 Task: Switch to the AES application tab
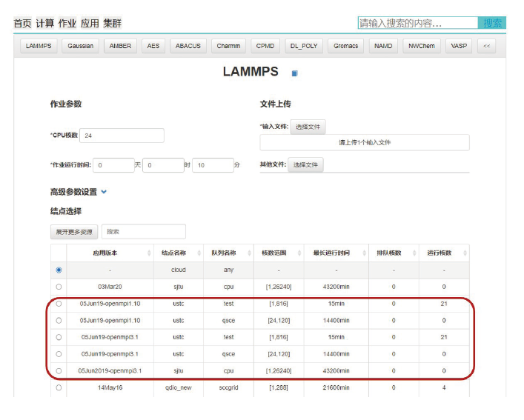click(153, 46)
